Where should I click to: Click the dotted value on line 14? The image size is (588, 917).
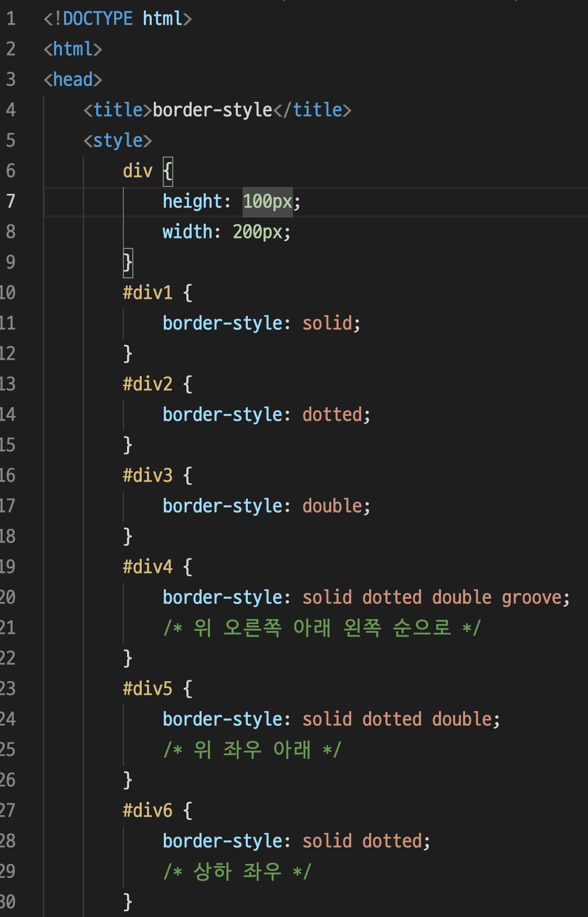click(332, 415)
